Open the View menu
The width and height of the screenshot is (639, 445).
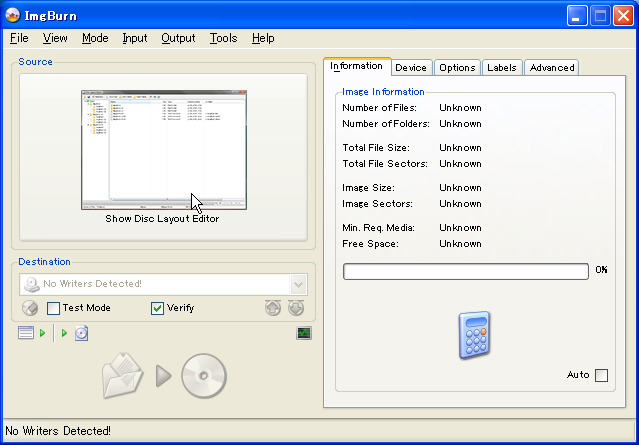pyautogui.click(x=55, y=38)
